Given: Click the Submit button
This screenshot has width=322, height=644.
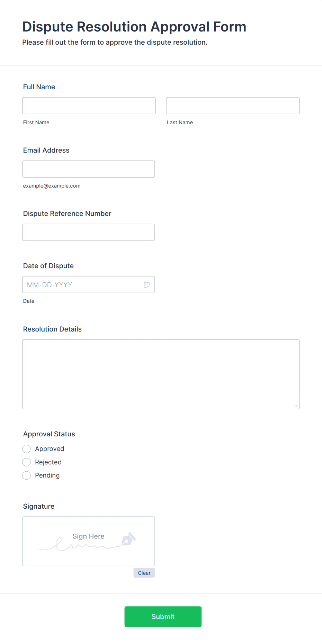Looking at the screenshot, I should (163, 617).
